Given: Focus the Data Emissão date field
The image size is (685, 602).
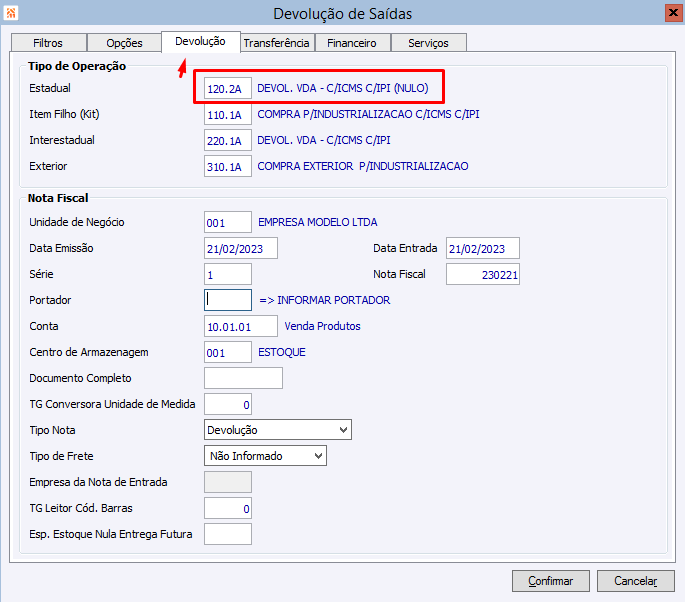Looking at the screenshot, I should tap(241, 248).
